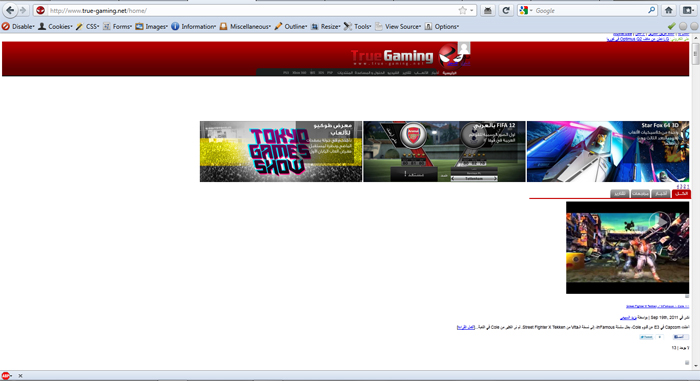Open the Forms developer toolbar menu
The image size is (700, 381).
[117, 27]
